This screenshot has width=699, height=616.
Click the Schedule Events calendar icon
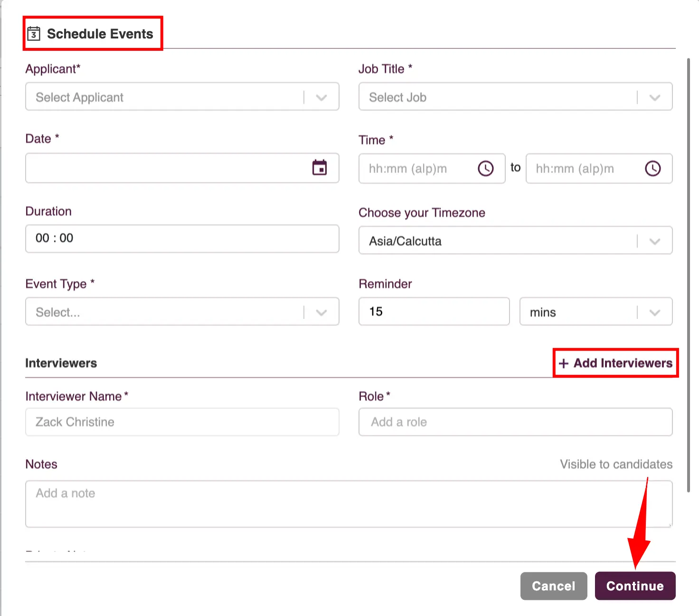click(x=34, y=34)
